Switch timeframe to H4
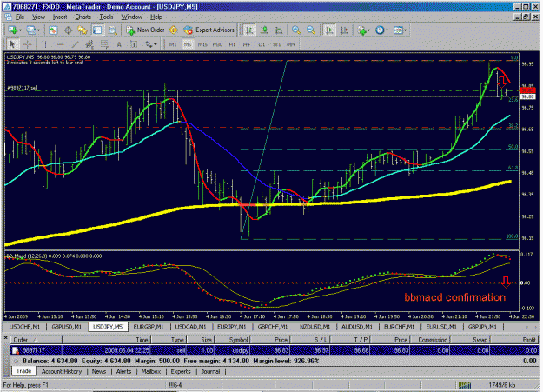Viewport: 543px width, 392px height. pyautogui.click(x=246, y=44)
